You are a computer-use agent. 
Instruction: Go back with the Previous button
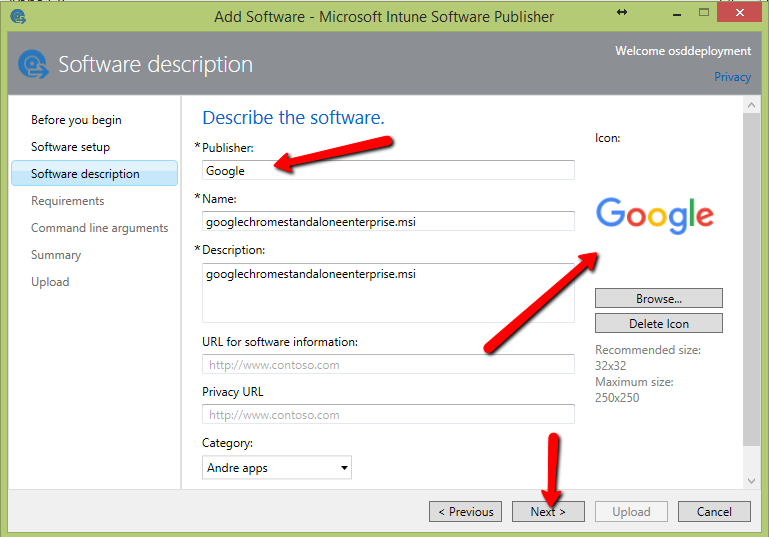tap(465, 512)
